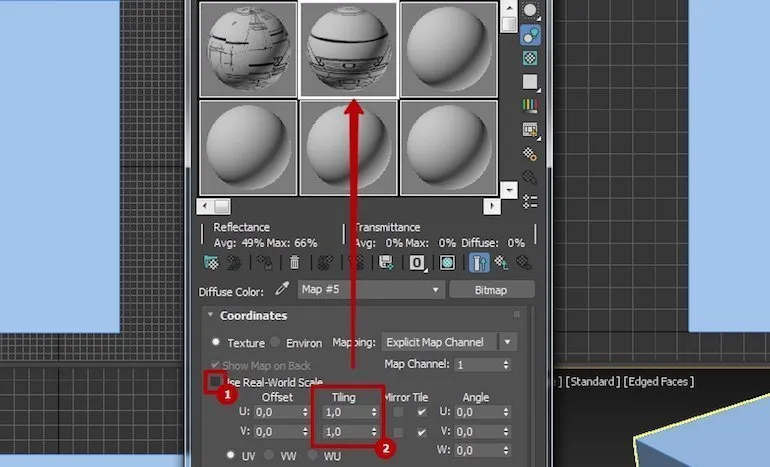The height and width of the screenshot is (467, 770).
Task: Click the Put to Library icon
Action: [385, 263]
